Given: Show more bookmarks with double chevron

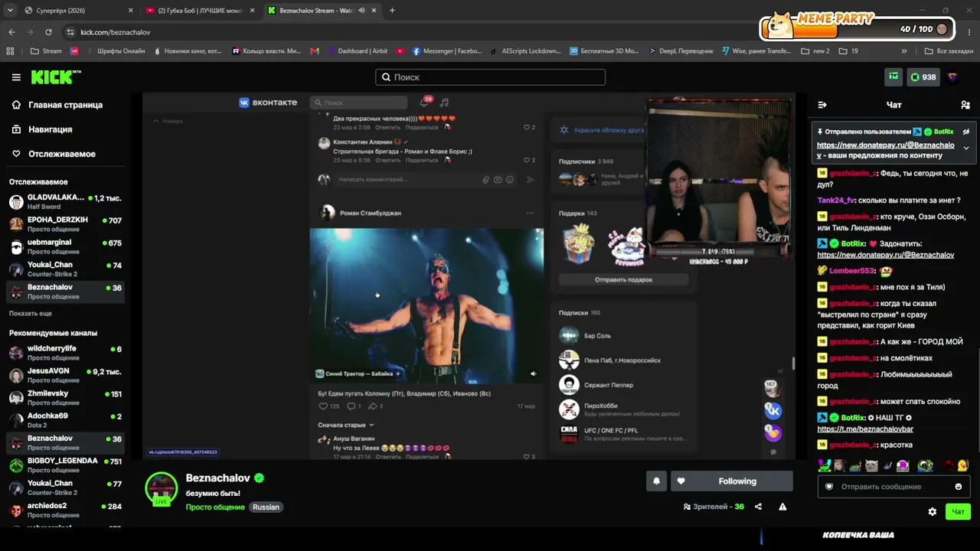Looking at the screenshot, I should click(904, 51).
